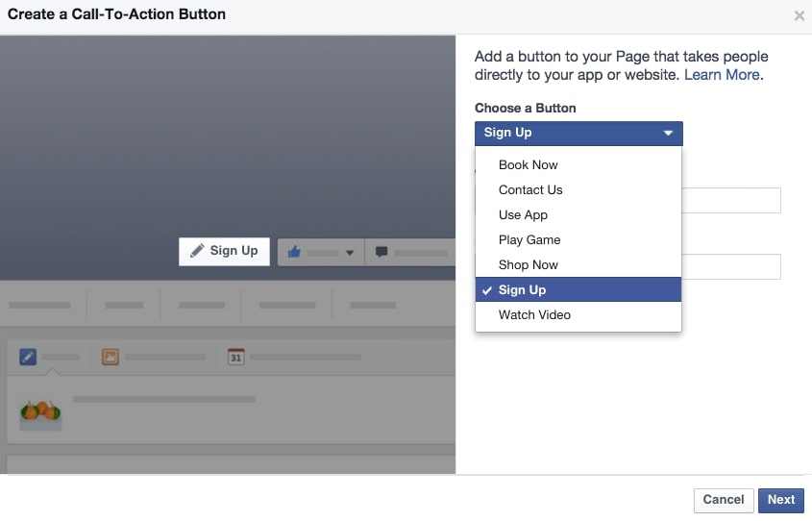
Task: Select the checked Sign Up option
Action: [522, 290]
